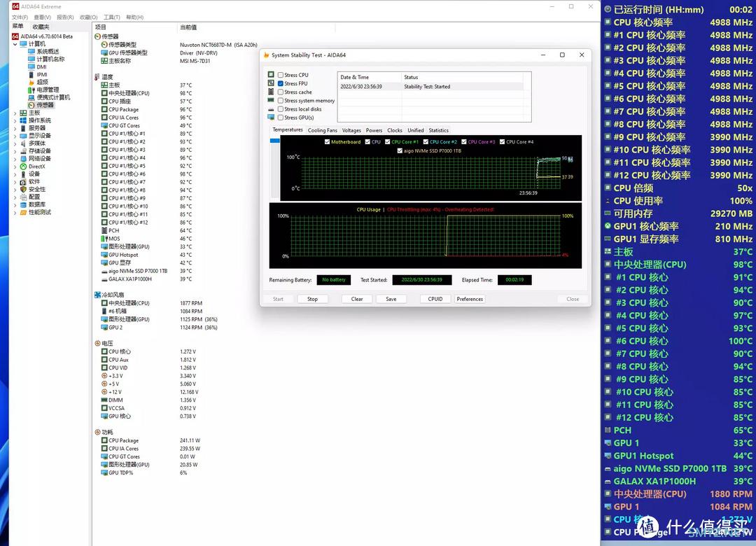Open the Preferences button
Screen dimensions: 756x546
pyautogui.click(x=470, y=299)
